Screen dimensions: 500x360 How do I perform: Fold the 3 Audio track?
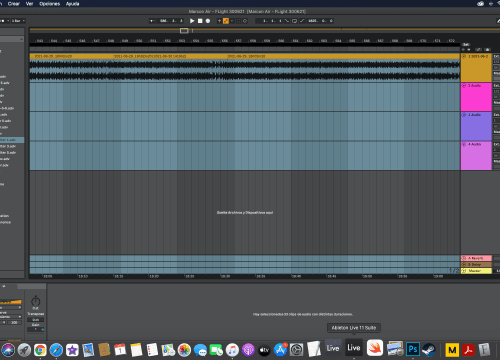464,115
